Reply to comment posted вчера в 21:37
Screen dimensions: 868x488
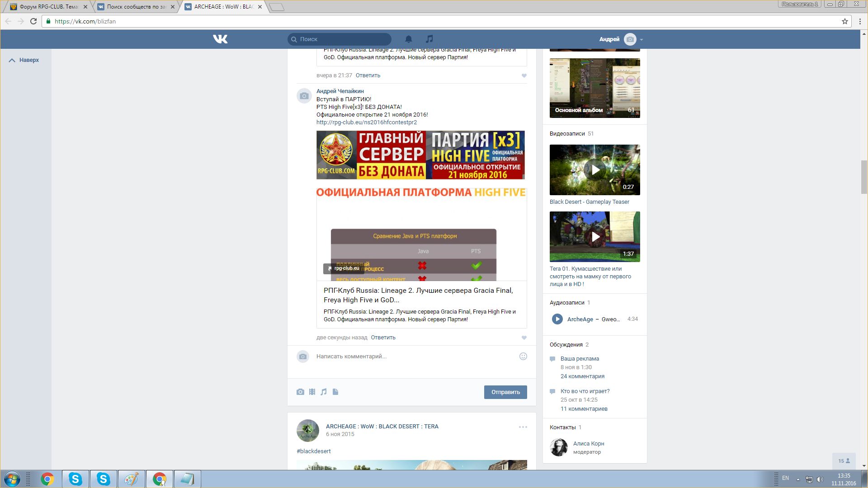[x=368, y=75]
